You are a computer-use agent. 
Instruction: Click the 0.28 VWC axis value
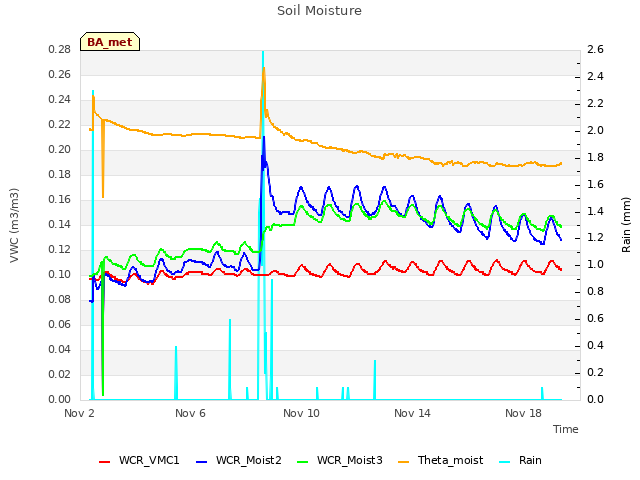(x=60, y=50)
